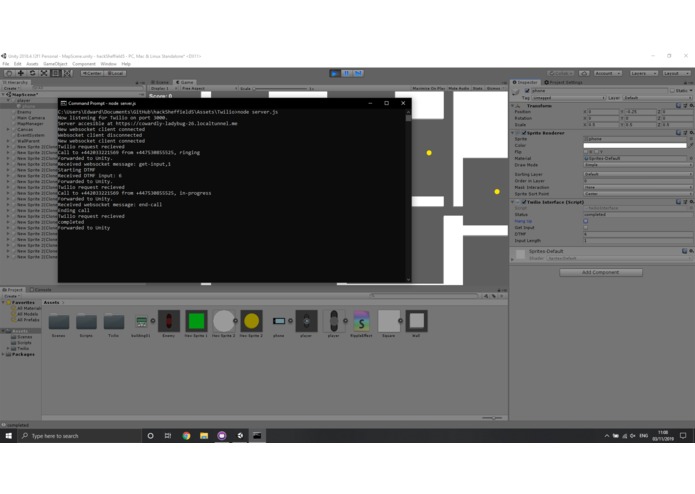695x494 pixels.
Task: Open the Twilio folder in Assets grid
Action: click(113, 322)
